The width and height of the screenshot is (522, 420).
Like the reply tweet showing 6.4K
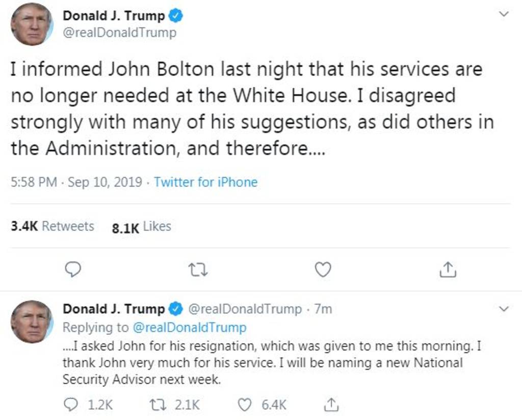pos(246,405)
